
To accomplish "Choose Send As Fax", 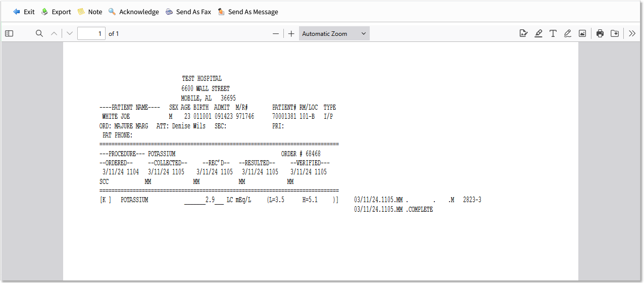I will 188,12.
